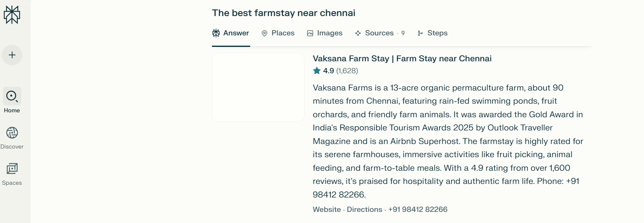Open the Images tab
This screenshot has width=644, height=223.
pos(325,33)
